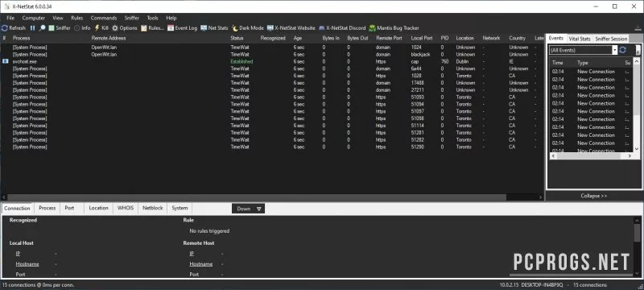The height and width of the screenshot is (290, 644).
Task: Toggle Dark Mode moon icon
Action: tap(235, 28)
